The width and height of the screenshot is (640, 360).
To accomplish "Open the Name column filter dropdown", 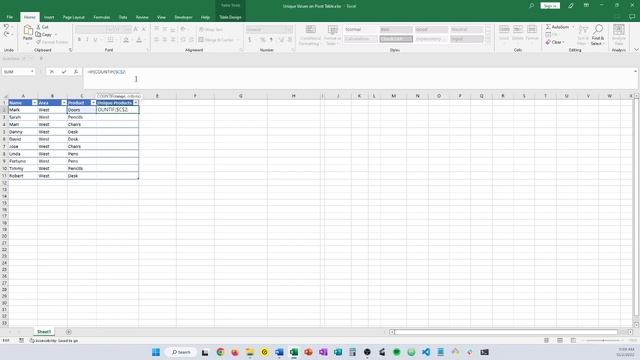I will coord(34,103).
